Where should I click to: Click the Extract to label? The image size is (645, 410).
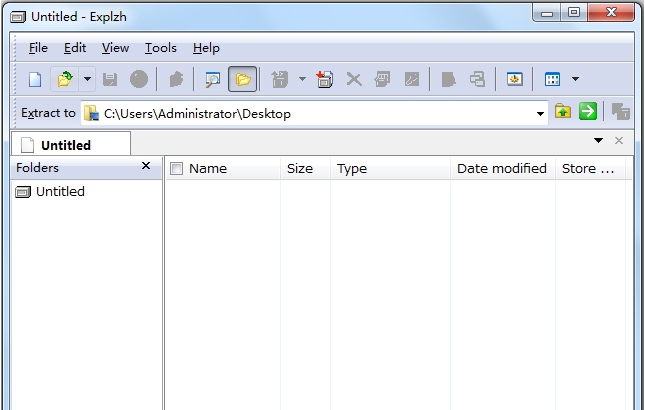pos(48,113)
